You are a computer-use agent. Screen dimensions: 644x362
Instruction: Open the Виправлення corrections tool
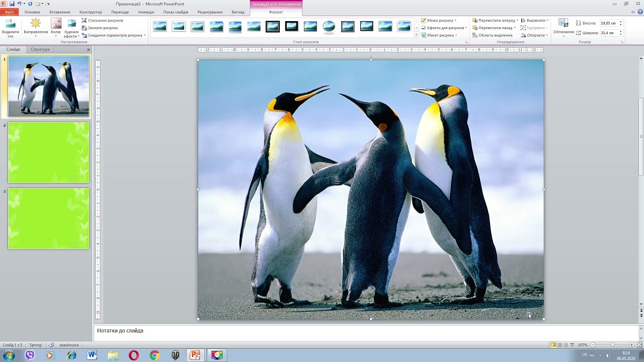click(36, 27)
